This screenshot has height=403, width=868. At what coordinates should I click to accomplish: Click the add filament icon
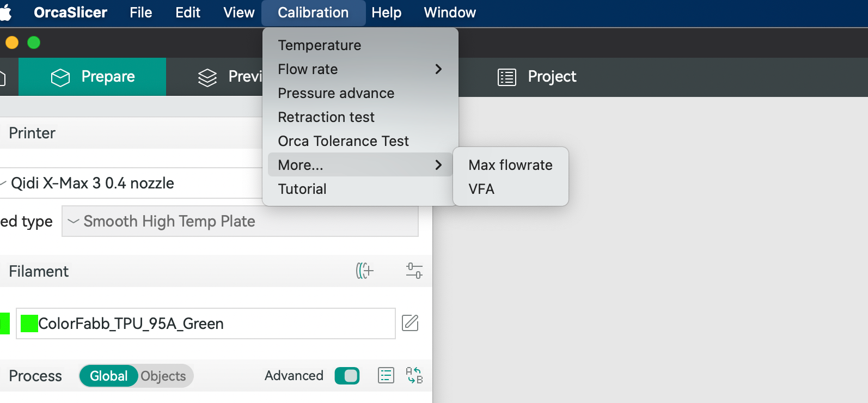pos(364,271)
